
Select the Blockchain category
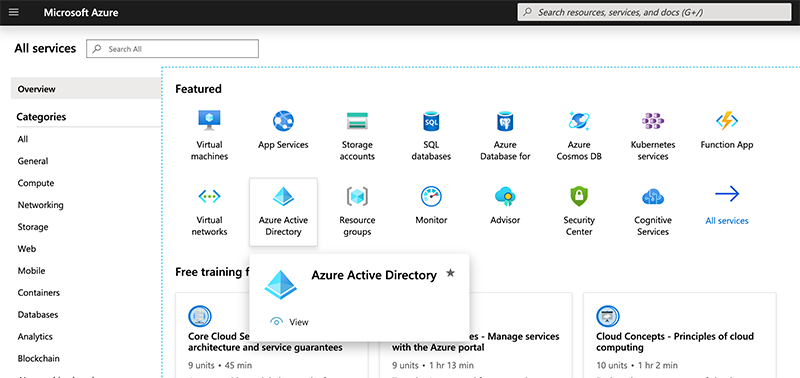click(x=38, y=359)
